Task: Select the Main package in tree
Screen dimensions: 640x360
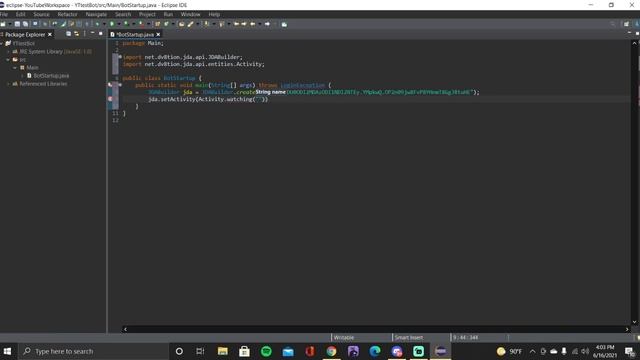Action: 32,68
